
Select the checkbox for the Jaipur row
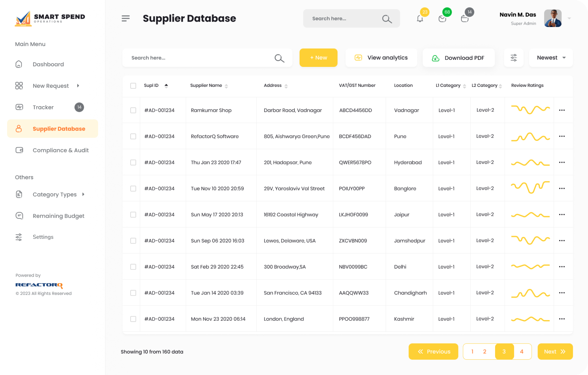(x=133, y=215)
